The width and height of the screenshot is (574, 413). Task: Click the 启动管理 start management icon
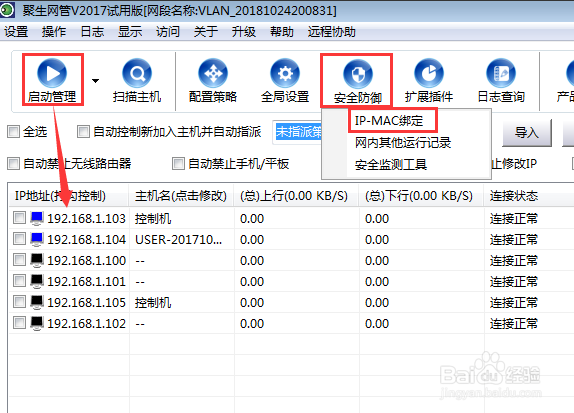52,73
